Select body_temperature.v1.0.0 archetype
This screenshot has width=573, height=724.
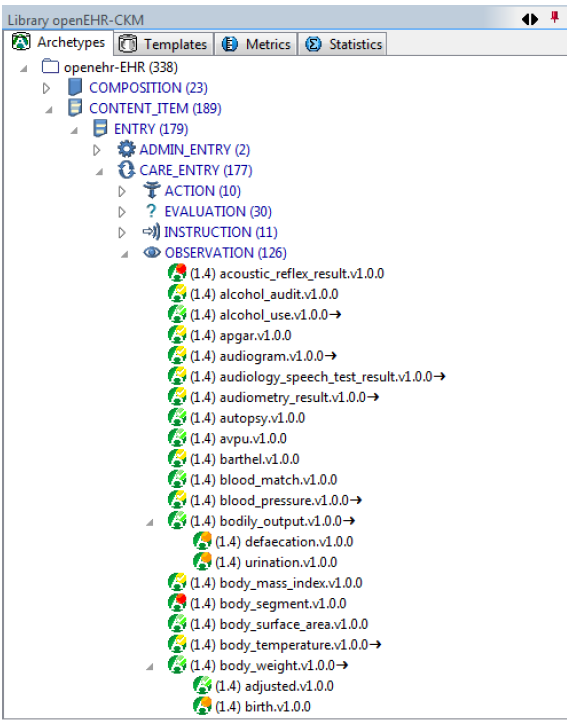pos(285,645)
